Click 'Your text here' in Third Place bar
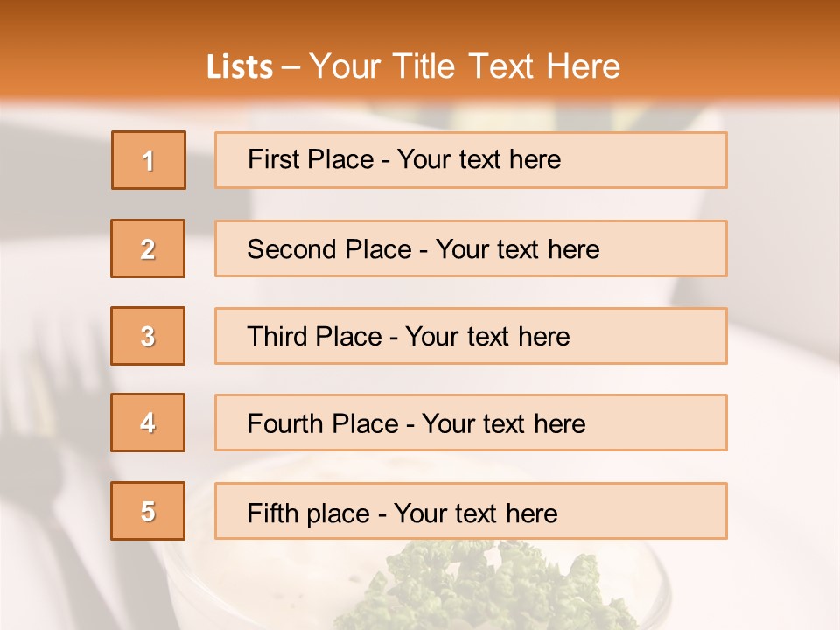The image size is (840, 630). (487, 336)
